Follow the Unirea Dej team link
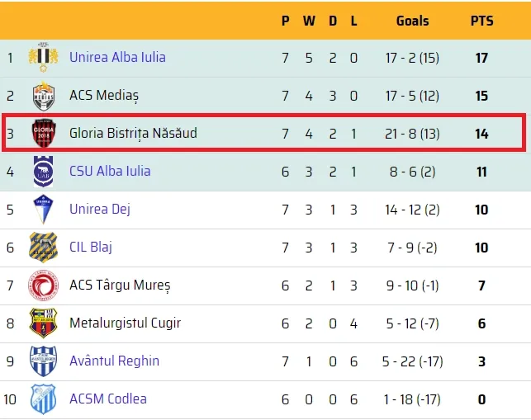Image resolution: width=531 pixels, height=420 pixels. click(100, 209)
